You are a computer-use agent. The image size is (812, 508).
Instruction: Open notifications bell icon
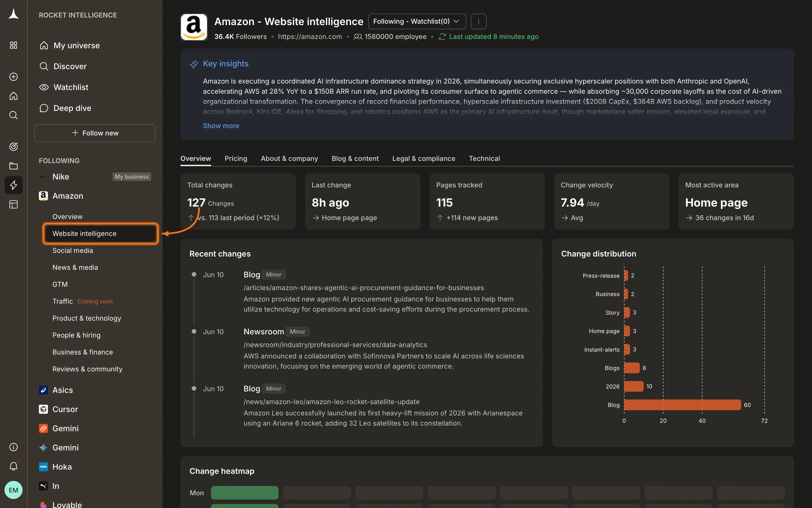click(14, 466)
